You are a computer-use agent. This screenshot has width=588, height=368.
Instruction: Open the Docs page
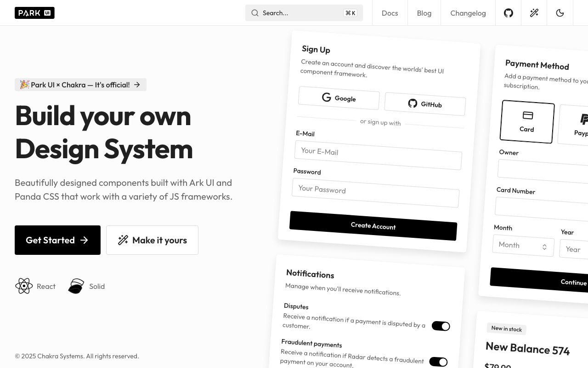click(390, 13)
